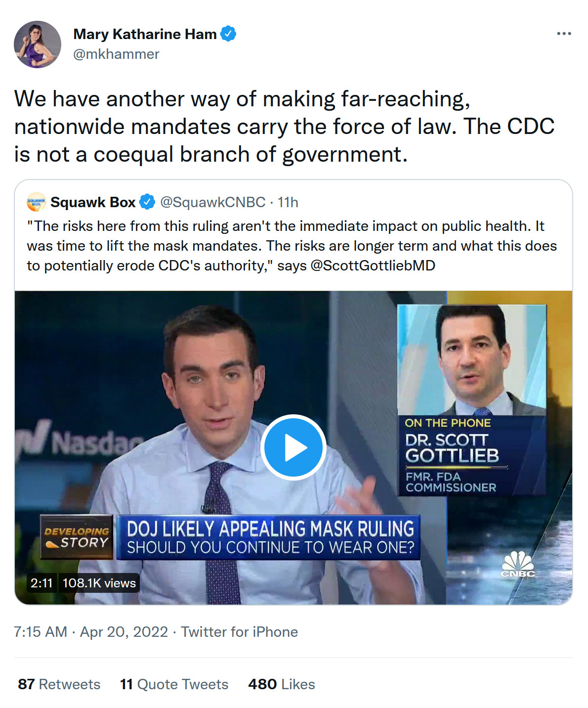Click the Developing Story badge on video
This screenshot has height=708, width=588.
pyautogui.click(x=77, y=537)
